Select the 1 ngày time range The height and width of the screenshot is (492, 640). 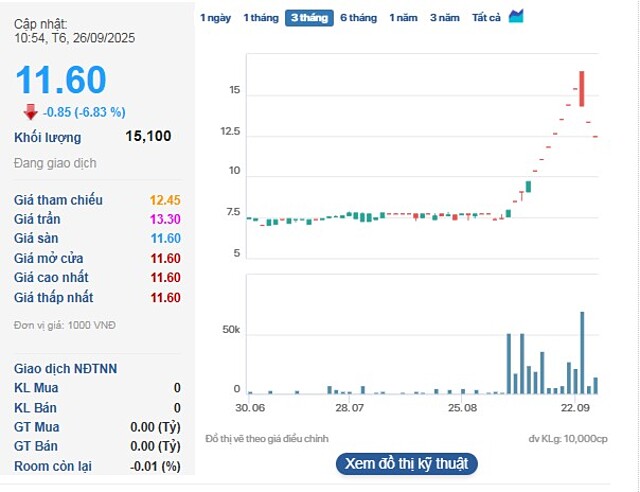click(215, 18)
